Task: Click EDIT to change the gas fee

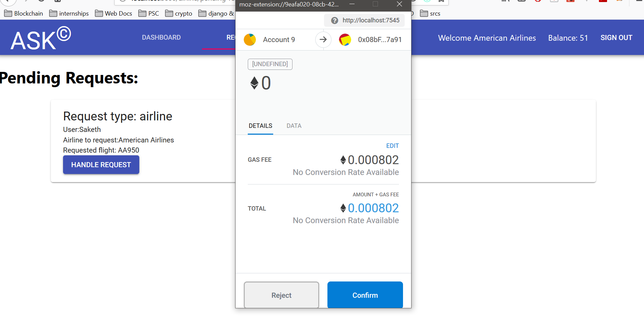Action: tap(393, 146)
